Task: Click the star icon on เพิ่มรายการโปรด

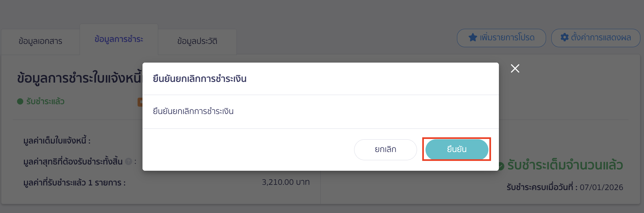Action: click(x=473, y=38)
